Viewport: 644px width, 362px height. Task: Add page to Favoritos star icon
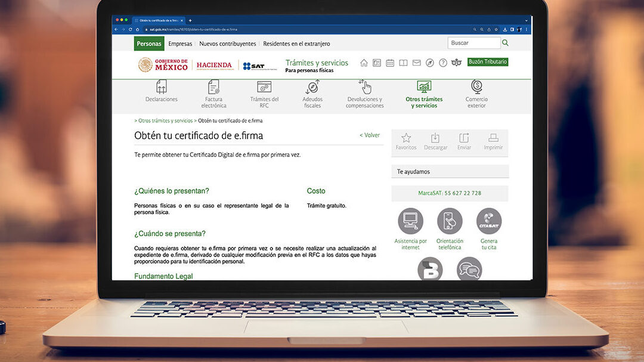pyautogui.click(x=406, y=138)
